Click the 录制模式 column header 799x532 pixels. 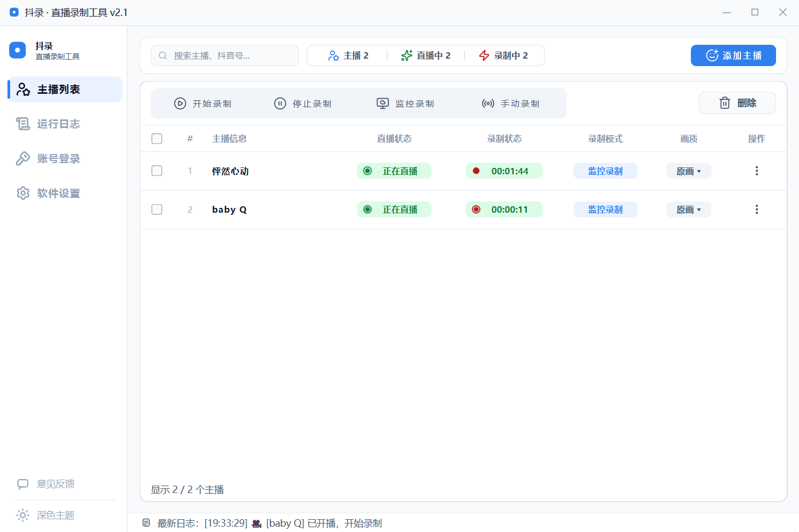coord(605,139)
